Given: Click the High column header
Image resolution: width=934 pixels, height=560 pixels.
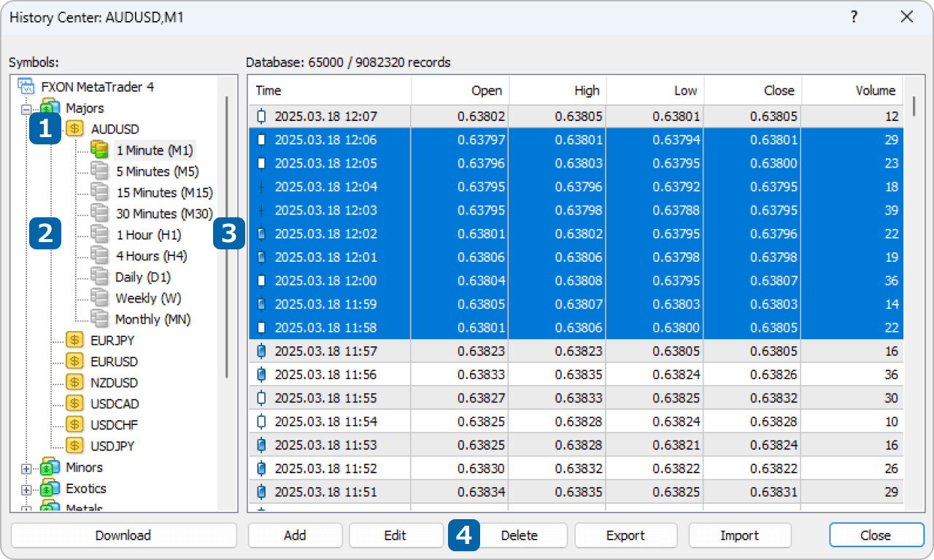Looking at the screenshot, I should 558,90.
